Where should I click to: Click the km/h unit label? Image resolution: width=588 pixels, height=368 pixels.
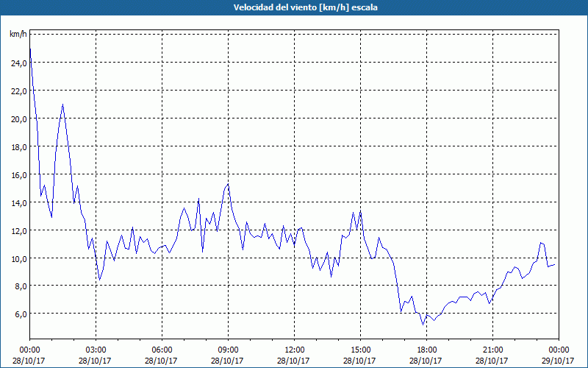point(18,34)
